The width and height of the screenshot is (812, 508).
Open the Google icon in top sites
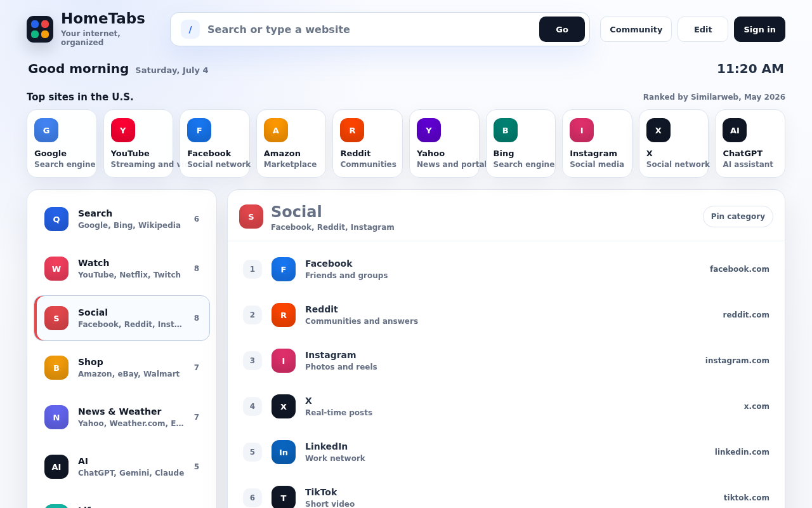click(46, 130)
